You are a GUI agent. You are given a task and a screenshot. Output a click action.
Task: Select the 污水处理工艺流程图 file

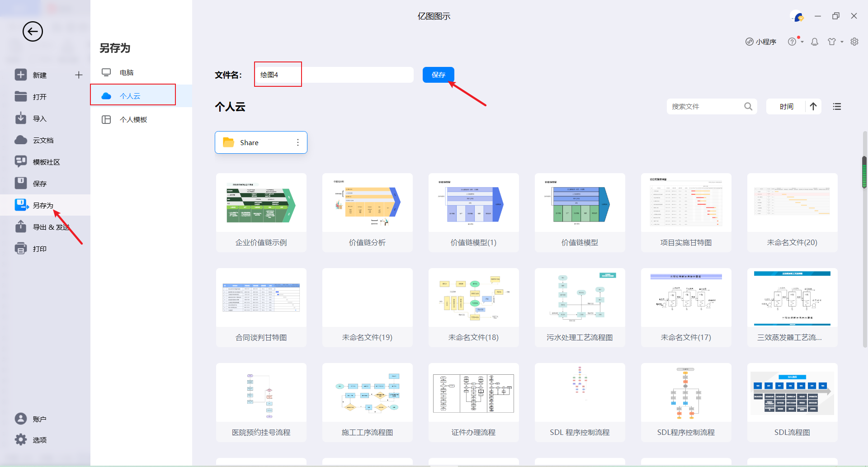[x=580, y=307]
